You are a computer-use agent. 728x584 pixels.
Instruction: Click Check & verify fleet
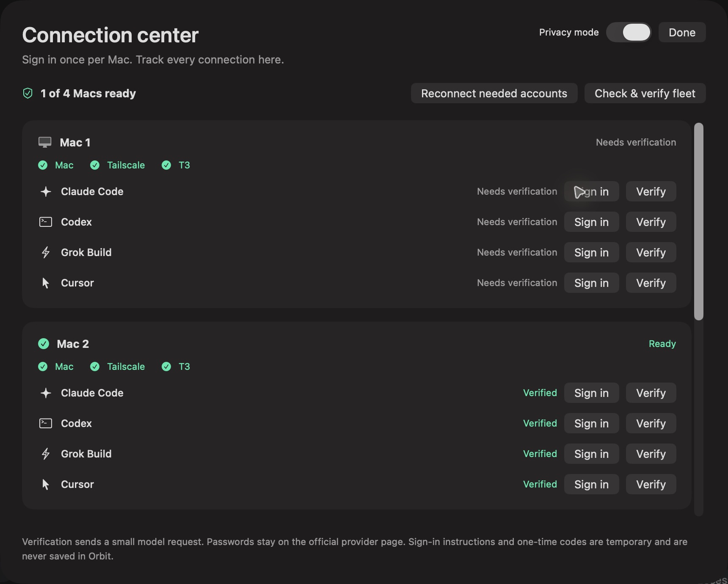tap(645, 93)
